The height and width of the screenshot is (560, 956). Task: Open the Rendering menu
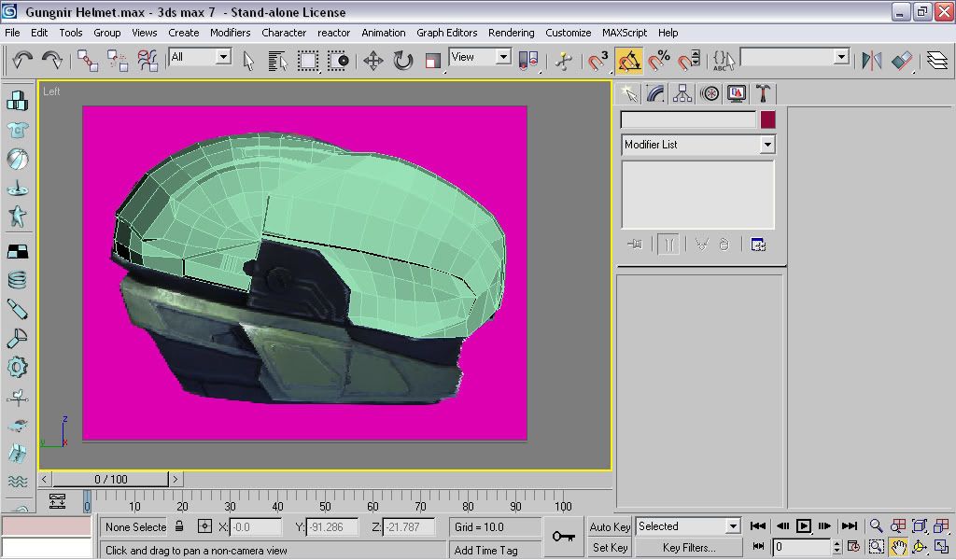tap(511, 33)
